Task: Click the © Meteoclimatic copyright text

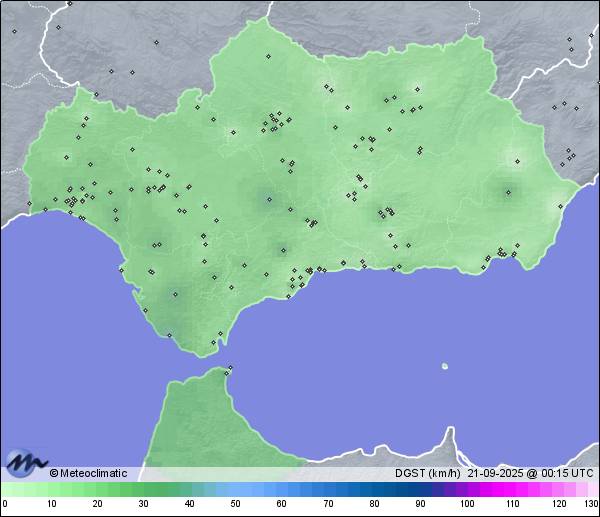Action: click(88, 473)
